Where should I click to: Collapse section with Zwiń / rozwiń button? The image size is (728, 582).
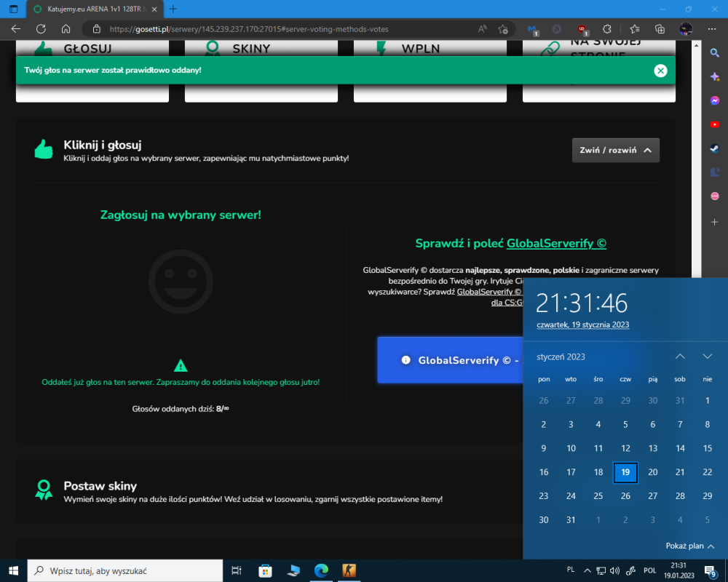(x=615, y=151)
